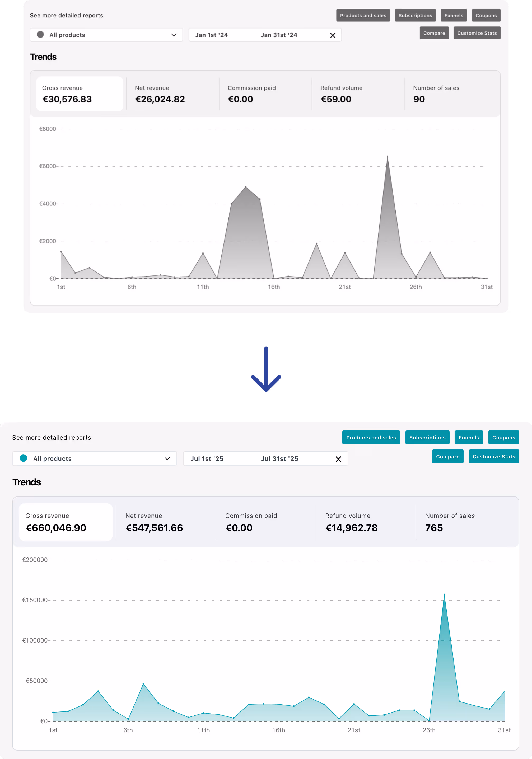This screenshot has width=532, height=759.
Task: Click the Jul 1st '25 start date
Action: click(x=207, y=458)
